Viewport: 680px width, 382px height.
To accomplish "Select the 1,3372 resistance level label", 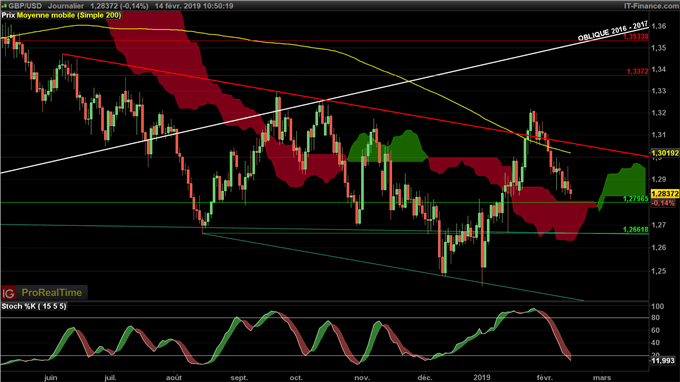I will click(638, 71).
